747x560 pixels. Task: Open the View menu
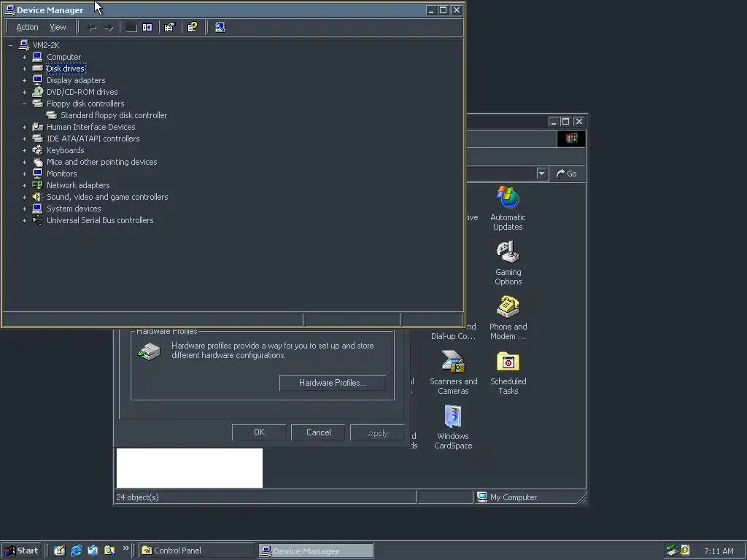[58, 27]
